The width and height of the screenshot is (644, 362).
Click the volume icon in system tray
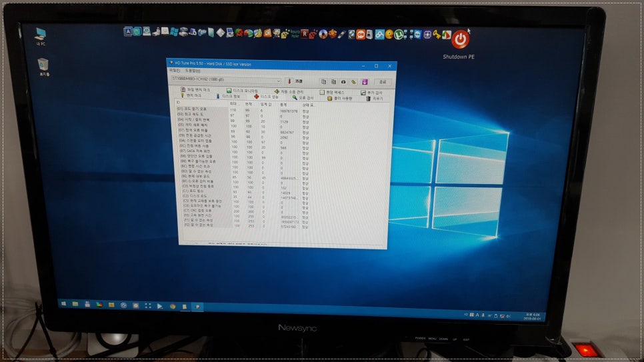pos(507,316)
